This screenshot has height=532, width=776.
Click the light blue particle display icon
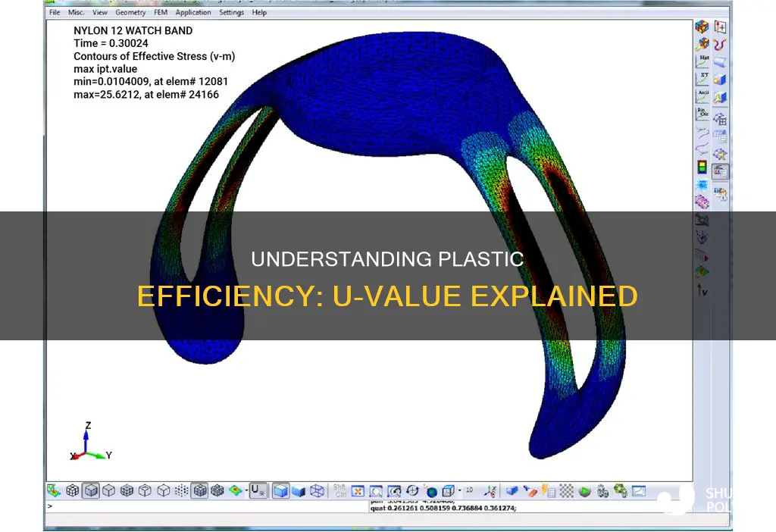pyautogui.click(x=702, y=185)
